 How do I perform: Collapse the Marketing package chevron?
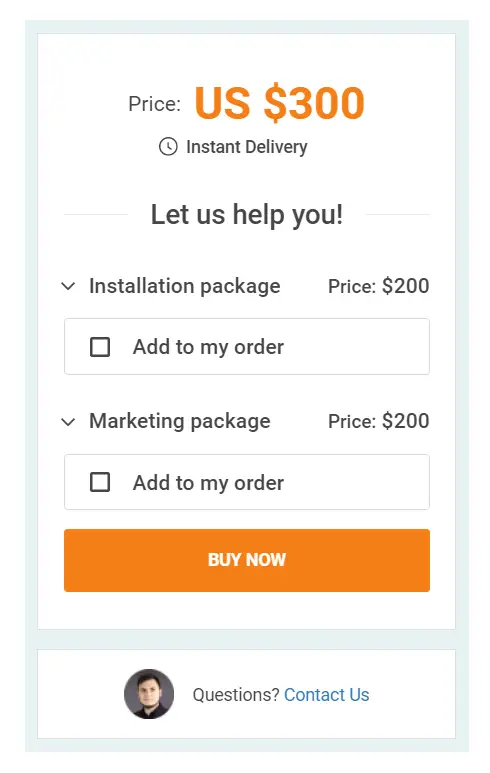point(68,422)
